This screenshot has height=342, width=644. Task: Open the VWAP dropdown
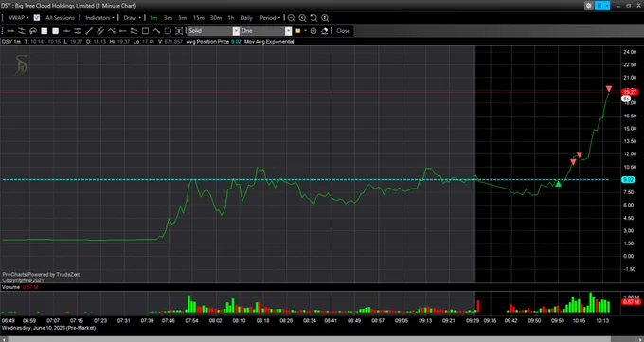pos(19,18)
